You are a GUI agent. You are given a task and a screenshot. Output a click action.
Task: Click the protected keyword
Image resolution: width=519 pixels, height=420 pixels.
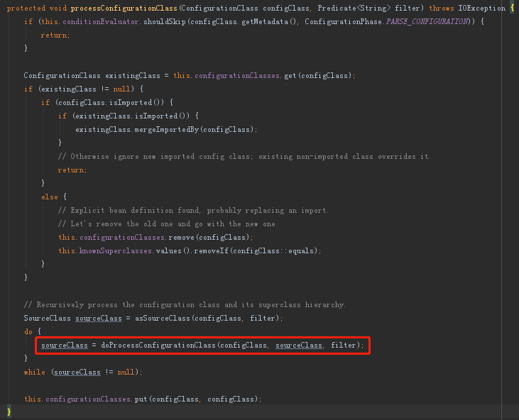(x=26, y=8)
